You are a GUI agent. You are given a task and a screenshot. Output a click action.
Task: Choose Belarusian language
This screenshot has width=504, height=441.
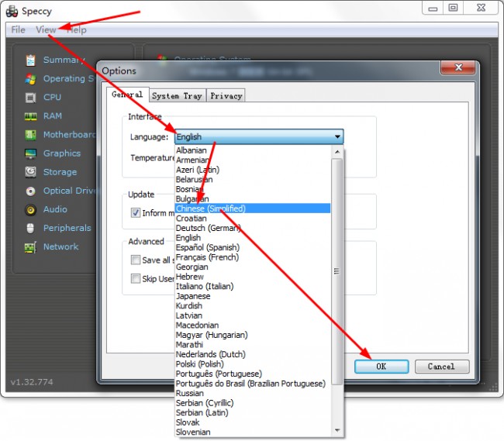(253, 180)
